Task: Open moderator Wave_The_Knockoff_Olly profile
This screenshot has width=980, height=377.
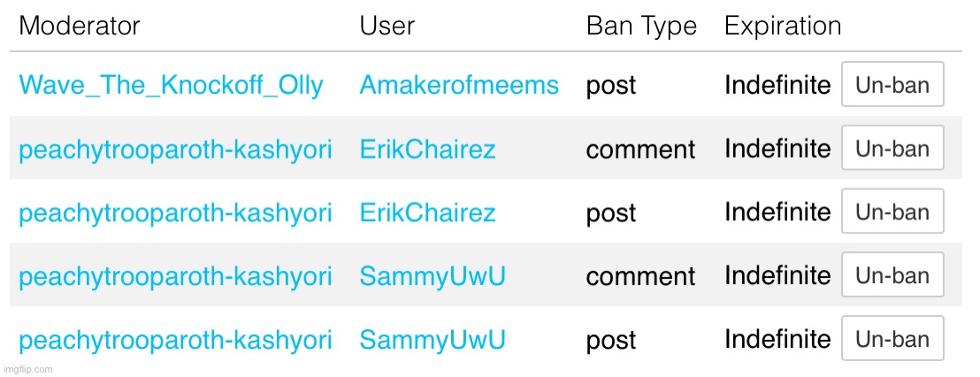Action: (171, 85)
